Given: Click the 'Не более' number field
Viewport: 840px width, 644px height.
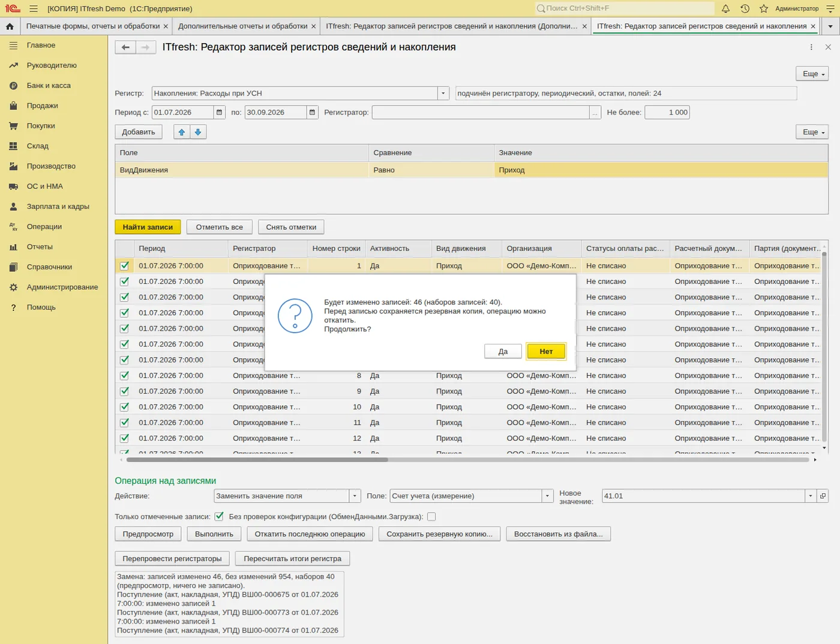Looking at the screenshot, I should coord(667,112).
